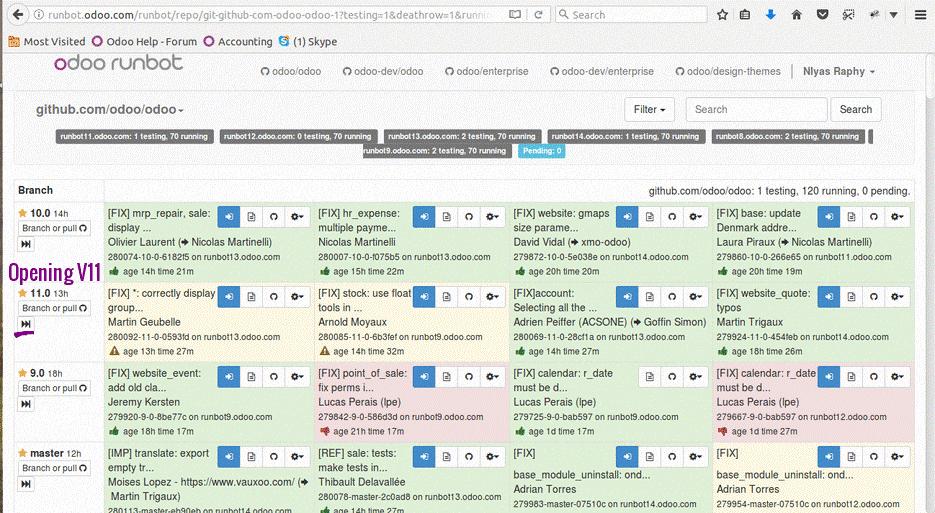Click fast-forward icon under master branch
Image resolution: width=935 pixels, height=513 pixels.
tap(26, 484)
